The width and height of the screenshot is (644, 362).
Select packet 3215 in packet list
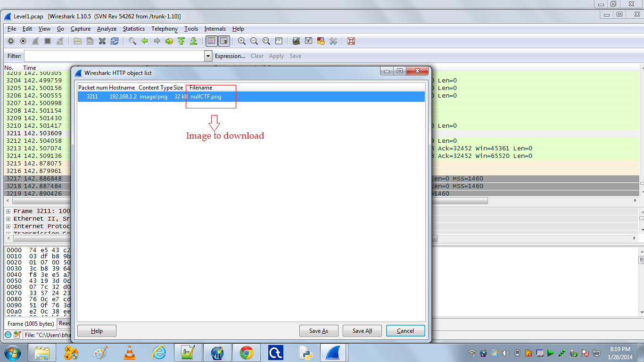38,164
